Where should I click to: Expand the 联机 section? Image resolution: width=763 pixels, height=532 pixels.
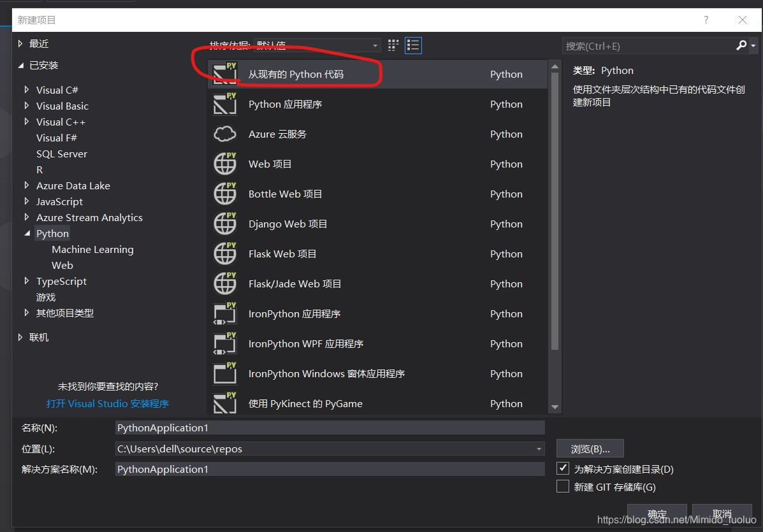click(20, 337)
